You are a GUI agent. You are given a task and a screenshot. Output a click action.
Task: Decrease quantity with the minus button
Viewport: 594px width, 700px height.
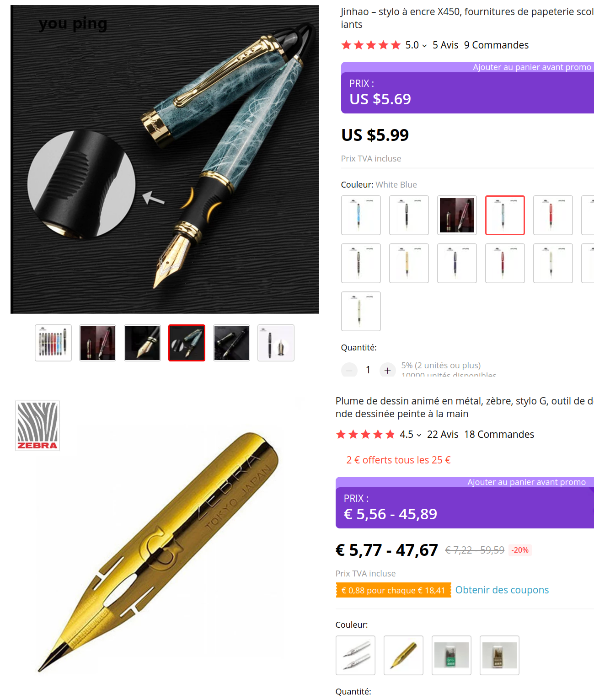349,370
